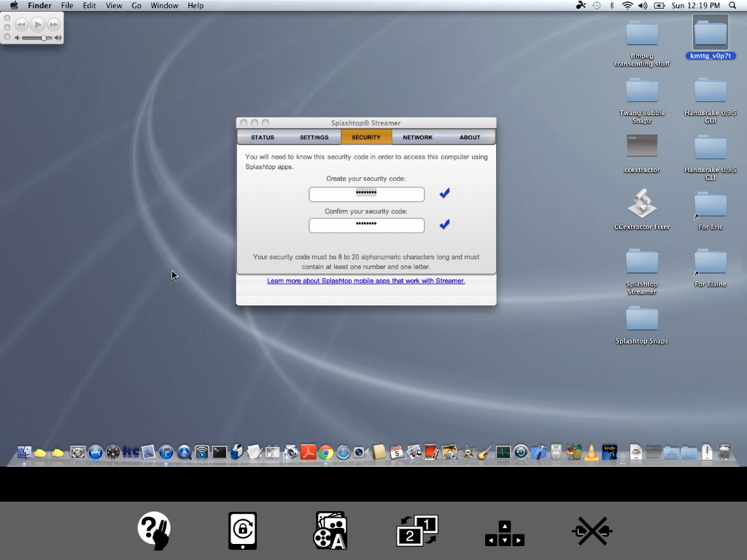Click the volume icon in menu bar
Screen dimensions: 747x560
[x=643, y=5]
